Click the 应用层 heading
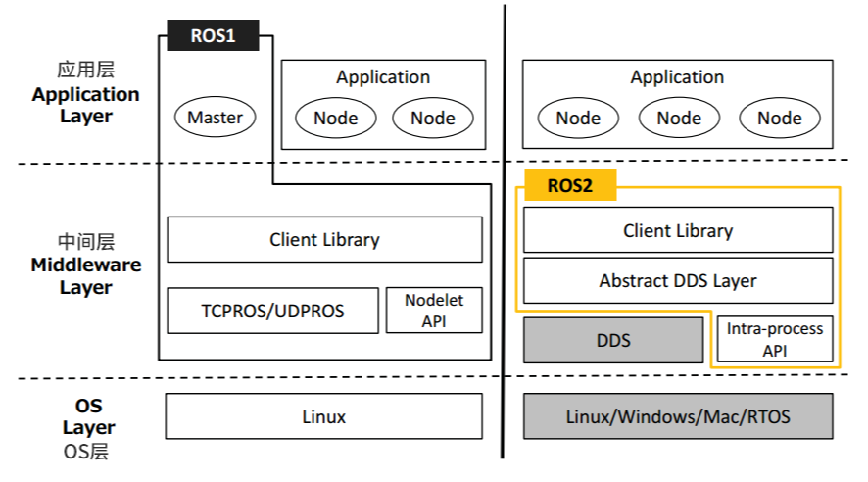The image size is (868, 482). coord(86,70)
